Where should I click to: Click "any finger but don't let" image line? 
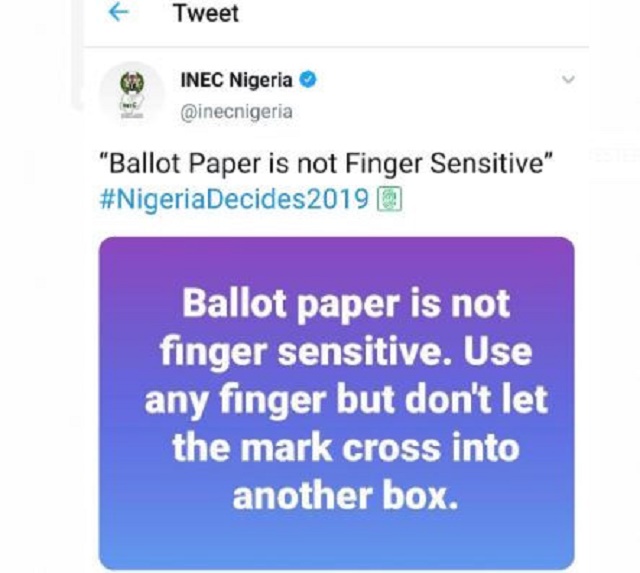(345, 399)
